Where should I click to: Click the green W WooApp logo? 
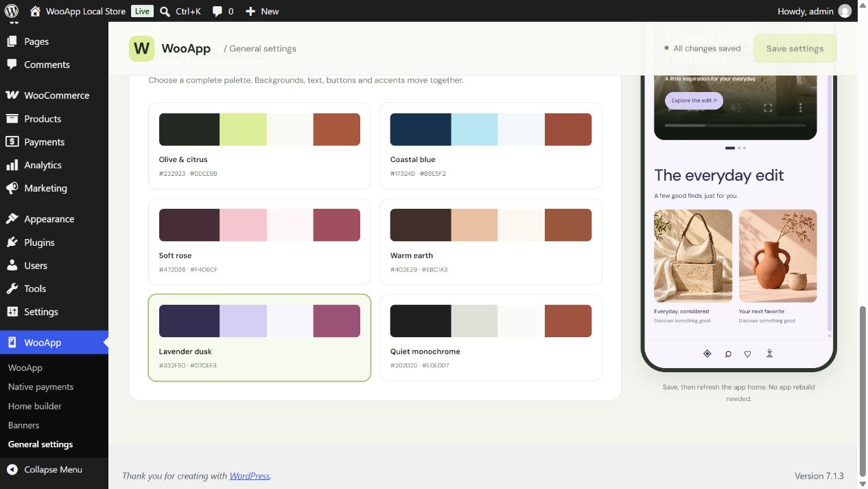[141, 48]
